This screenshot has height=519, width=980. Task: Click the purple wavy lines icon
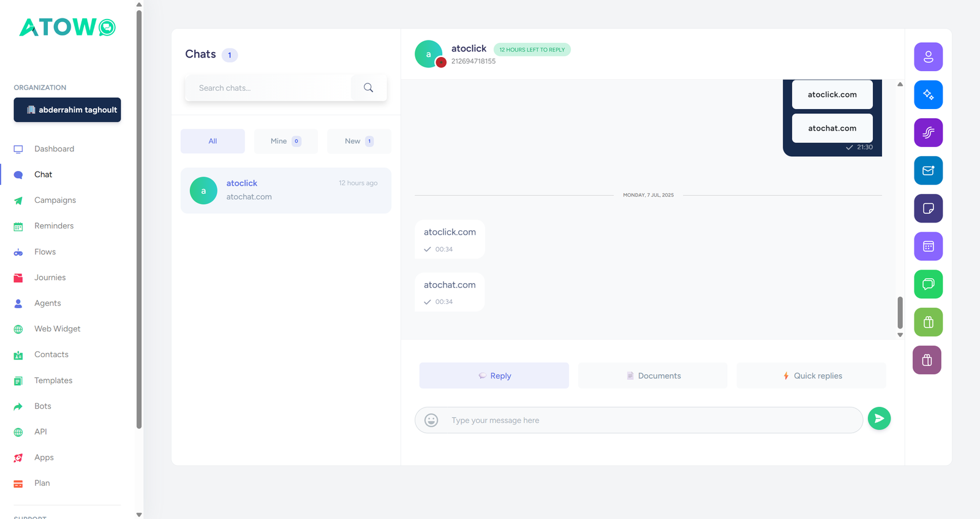[928, 133]
